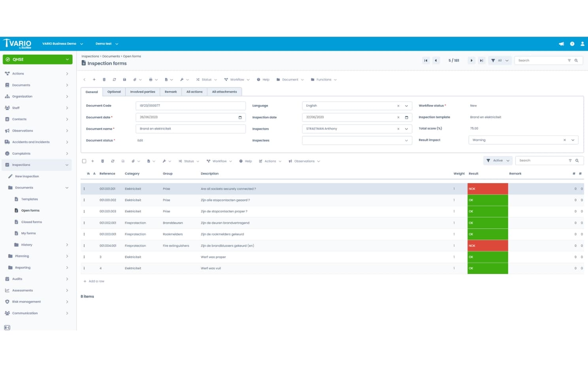Click the red NOK result for 001.004.001
This screenshot has width=588, height=367.
click(487, 246)
